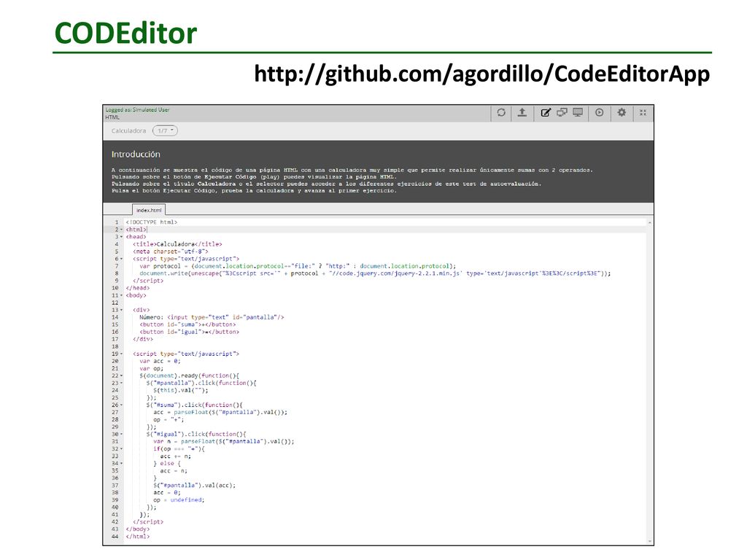Screen dimensions: 747x560
Task: Collapse the <html> block at line 2
Action: point(122,230)
